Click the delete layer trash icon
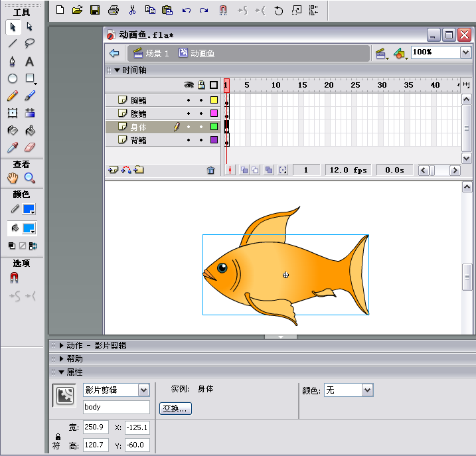 [211, 171]
